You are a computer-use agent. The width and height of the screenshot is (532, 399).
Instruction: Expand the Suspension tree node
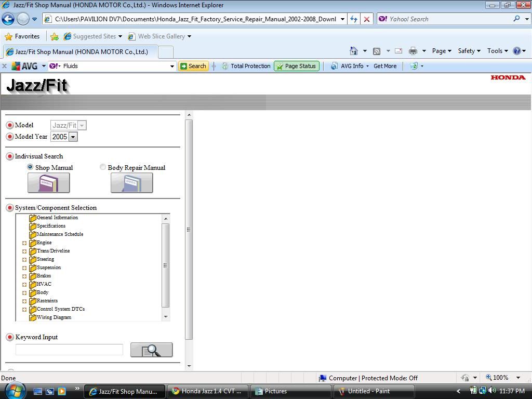click(24, 268)
